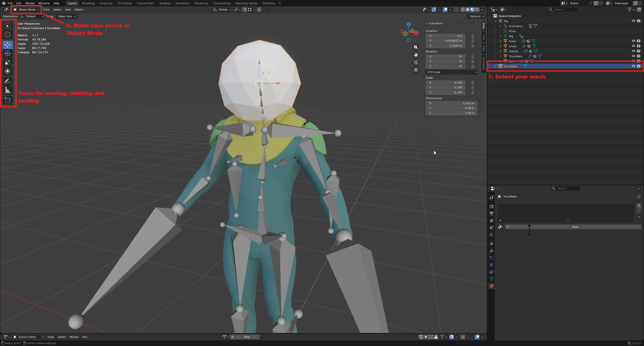Select the Scale tool
Image resolution: width=644 pixels, height=346 pixels.
8,62
